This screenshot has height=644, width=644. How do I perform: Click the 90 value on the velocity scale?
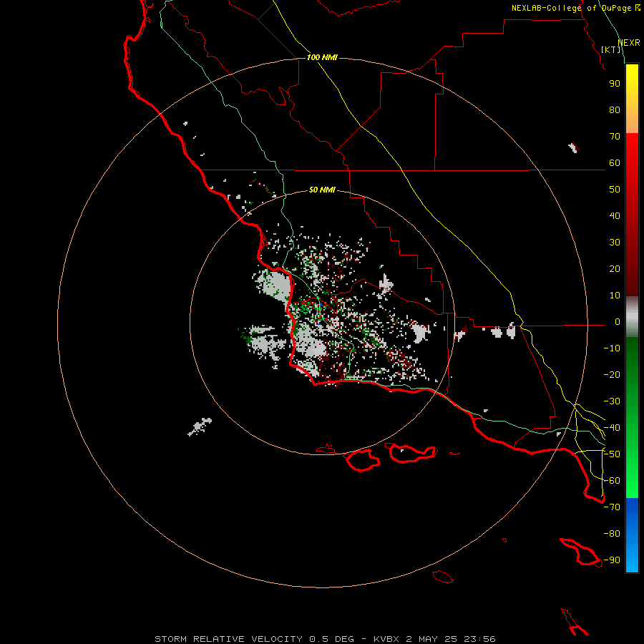615,84
